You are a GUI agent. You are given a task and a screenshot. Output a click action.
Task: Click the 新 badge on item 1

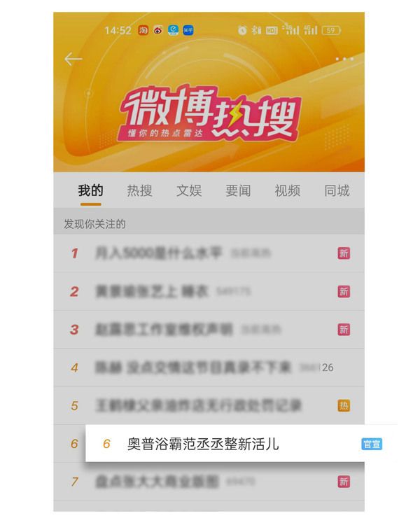pos(344,253)
